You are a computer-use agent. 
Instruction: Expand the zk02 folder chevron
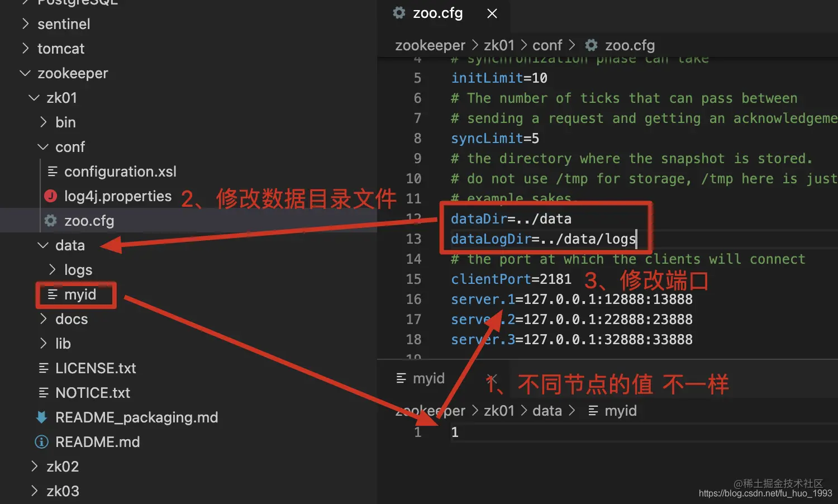pos(34,466)
